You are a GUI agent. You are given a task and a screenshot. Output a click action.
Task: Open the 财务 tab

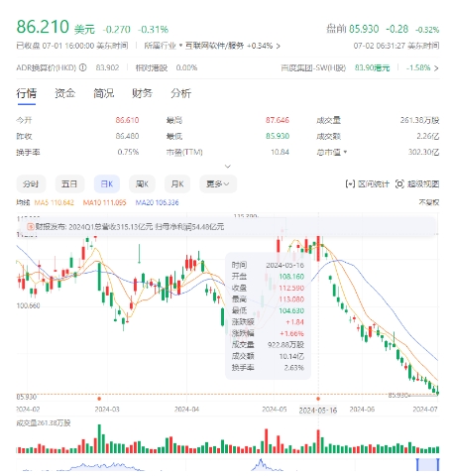coord(142,93)
